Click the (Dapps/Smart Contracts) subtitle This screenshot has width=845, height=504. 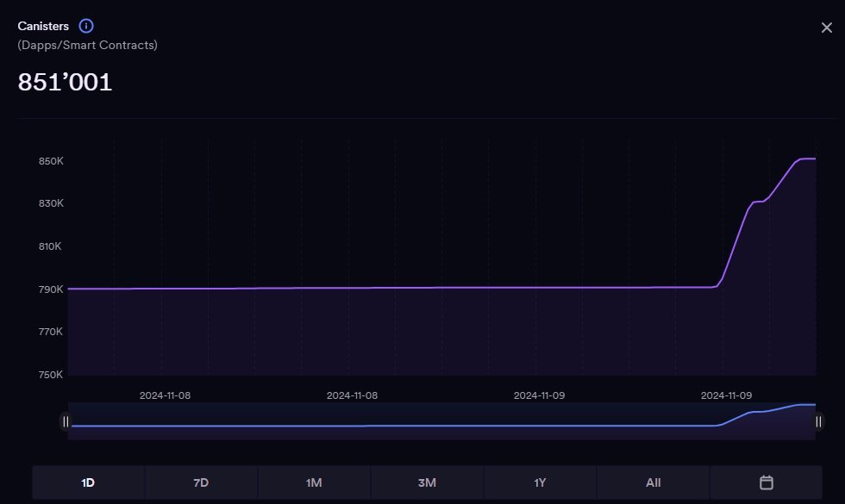point(87,45)
